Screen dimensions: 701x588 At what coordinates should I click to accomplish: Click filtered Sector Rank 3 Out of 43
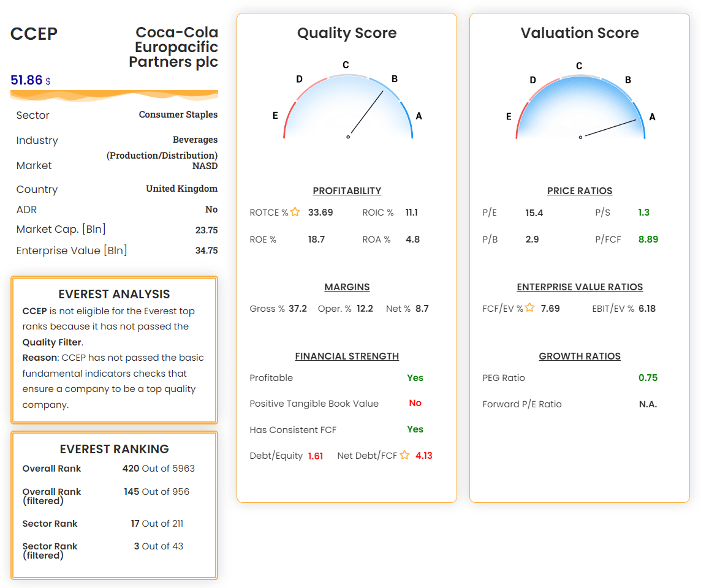coord(158,546)
